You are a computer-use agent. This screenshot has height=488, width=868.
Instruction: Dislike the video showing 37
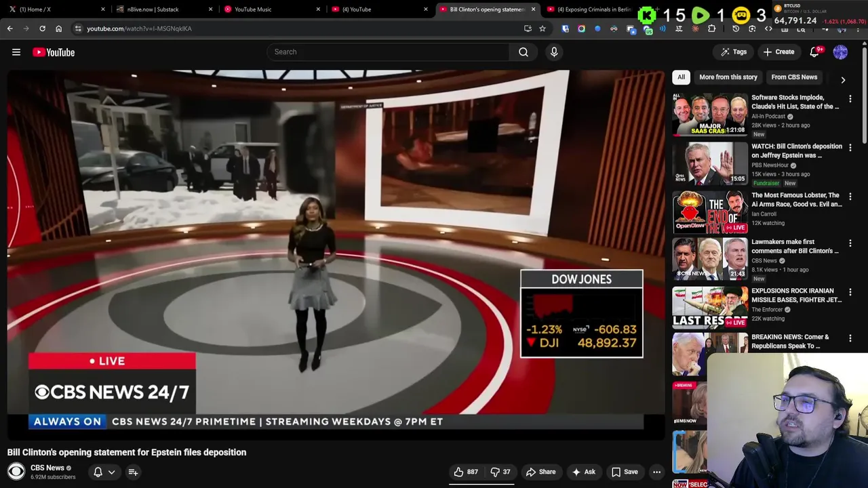(x=500, y=472)
